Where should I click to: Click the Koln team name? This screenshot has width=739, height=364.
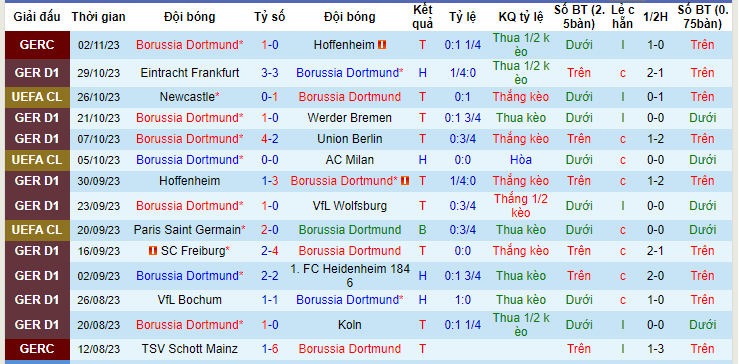[350, 324]
